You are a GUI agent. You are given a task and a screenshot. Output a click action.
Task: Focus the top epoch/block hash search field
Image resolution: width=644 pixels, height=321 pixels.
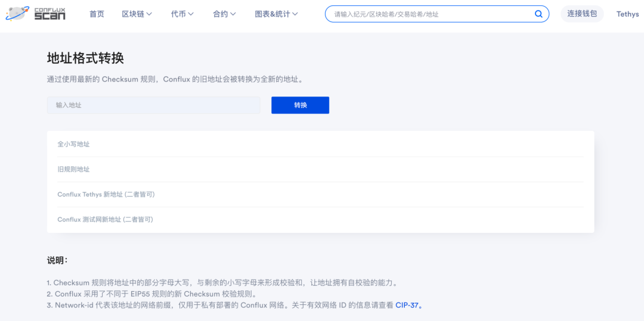pos(429,14)
